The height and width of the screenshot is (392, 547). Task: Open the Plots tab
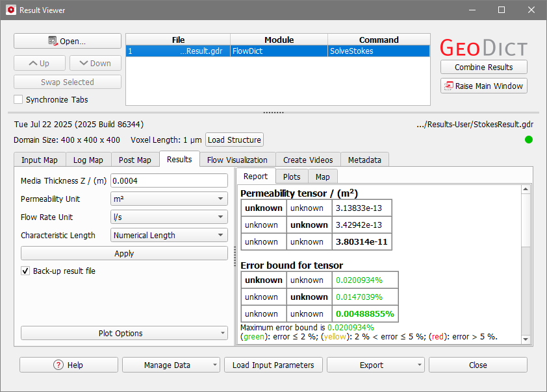[x=292, y=177]
